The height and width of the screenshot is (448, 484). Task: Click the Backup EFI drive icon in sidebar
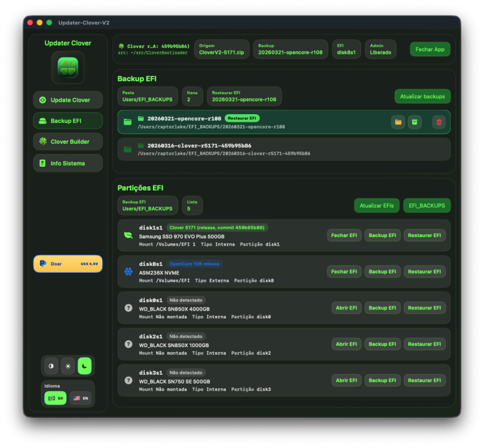tap(42, 121)
